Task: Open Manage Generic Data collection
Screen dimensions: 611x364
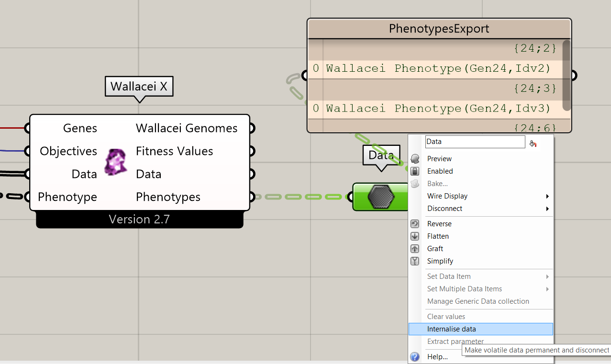Action: (x=478, y=301)
